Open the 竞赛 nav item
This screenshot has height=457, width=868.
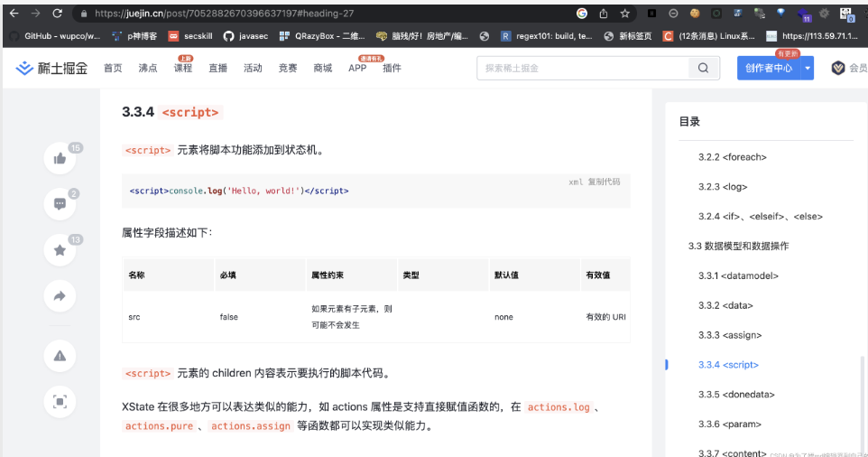(287, 68)
